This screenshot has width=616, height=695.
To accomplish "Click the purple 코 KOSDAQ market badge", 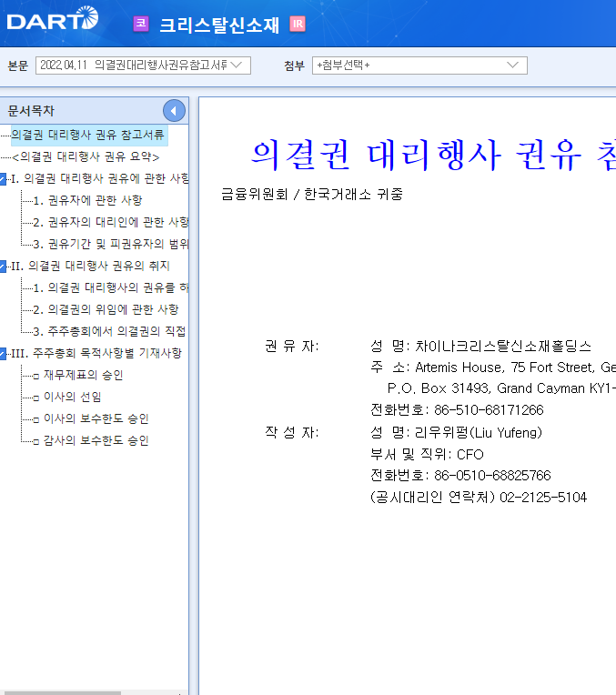I will coord(141,23).
